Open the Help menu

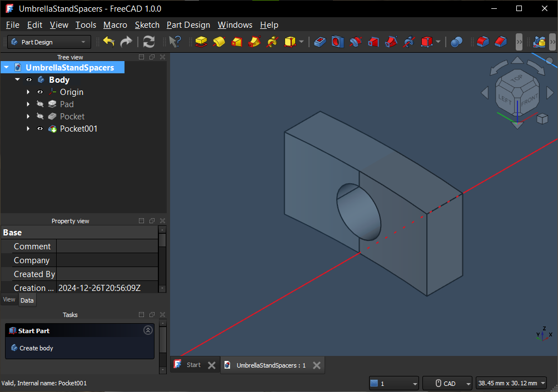(269, 25)
